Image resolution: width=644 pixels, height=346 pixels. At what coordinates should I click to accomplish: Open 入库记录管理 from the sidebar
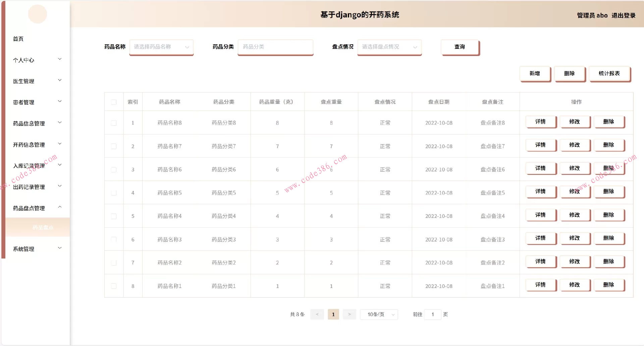[x=29, y=166]
